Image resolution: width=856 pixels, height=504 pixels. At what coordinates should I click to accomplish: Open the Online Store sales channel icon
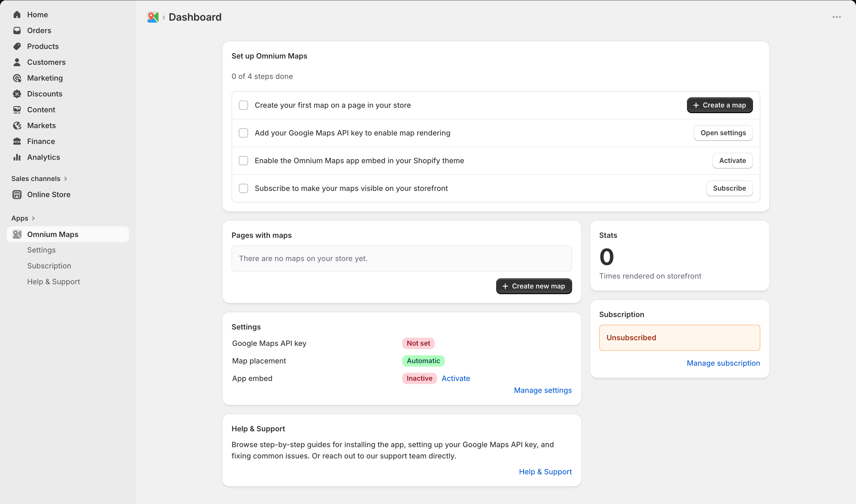coord(17,194)
